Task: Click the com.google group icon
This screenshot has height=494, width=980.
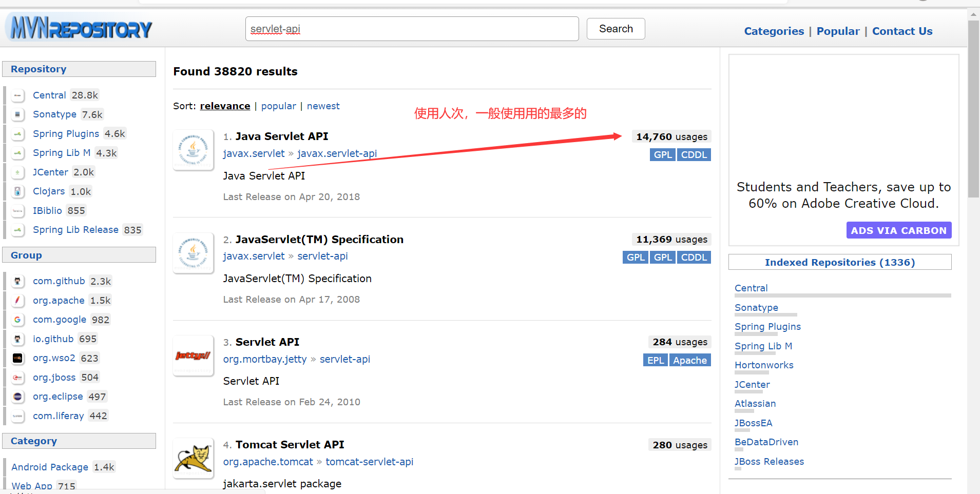Action: coord(18,320)
